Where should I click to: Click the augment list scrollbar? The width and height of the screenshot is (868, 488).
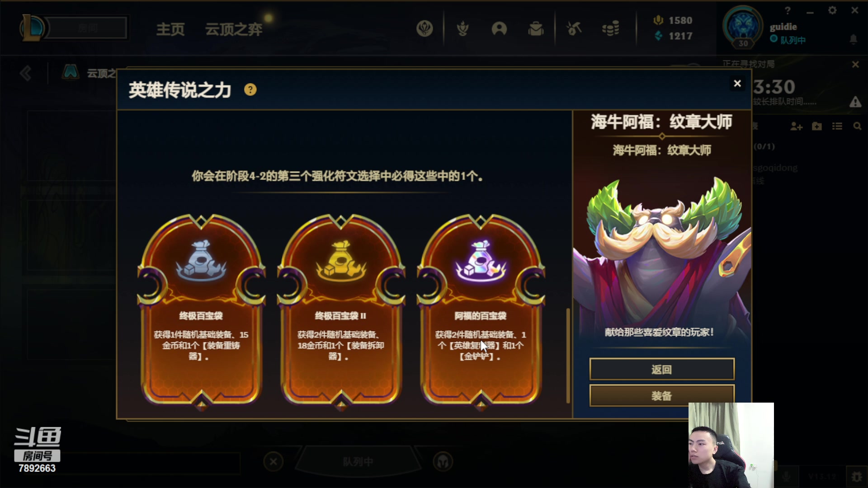click(x=568, y=355)
